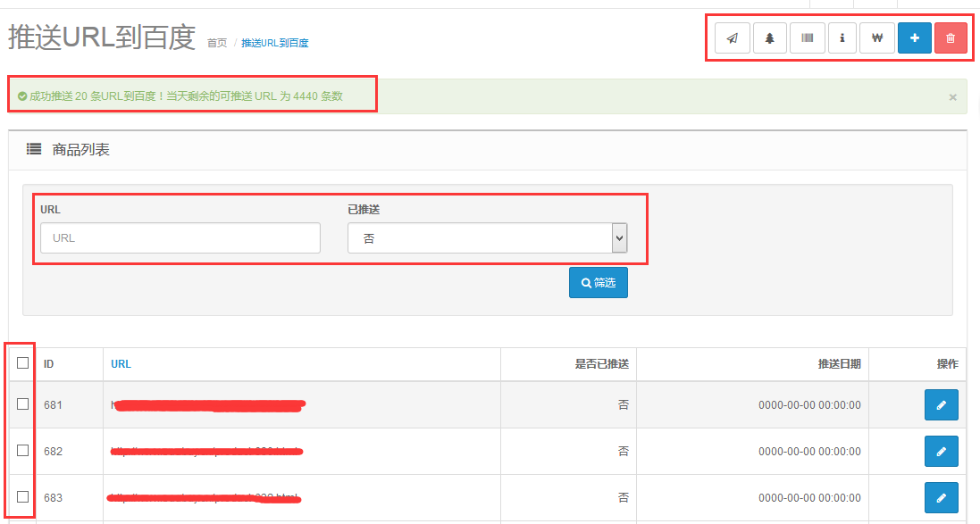Tick the checkbox for row 683
Viewport: 980px width, 524px height.
[23, 497]
